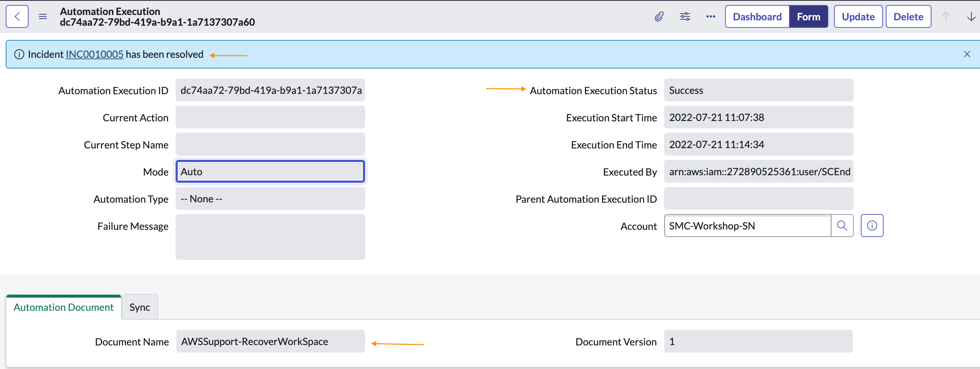
Task: Open the record context hamburger menu icon
Action: [x=42, y=16]
